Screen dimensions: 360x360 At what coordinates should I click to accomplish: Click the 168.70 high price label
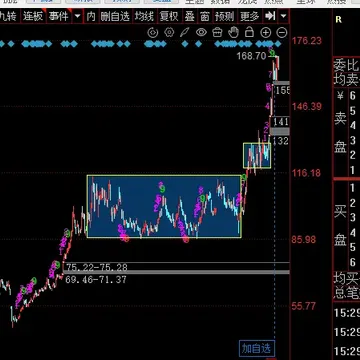(x=252, y=56)
